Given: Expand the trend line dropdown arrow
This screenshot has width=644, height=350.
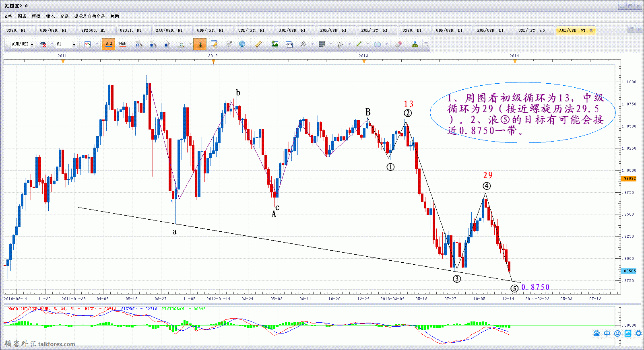Looking at the screenshot, I should (x=368, y=44).
